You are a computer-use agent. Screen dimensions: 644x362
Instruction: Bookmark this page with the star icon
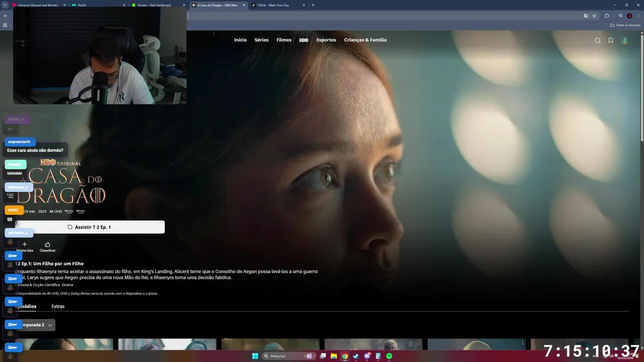click(x=594, y=16)
